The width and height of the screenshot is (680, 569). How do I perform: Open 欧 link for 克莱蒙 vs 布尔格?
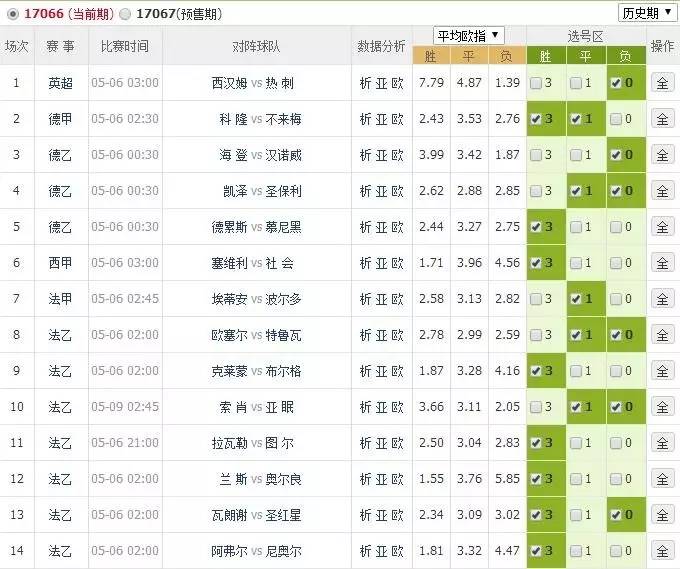pyautogui.click(x=398, y=371)
